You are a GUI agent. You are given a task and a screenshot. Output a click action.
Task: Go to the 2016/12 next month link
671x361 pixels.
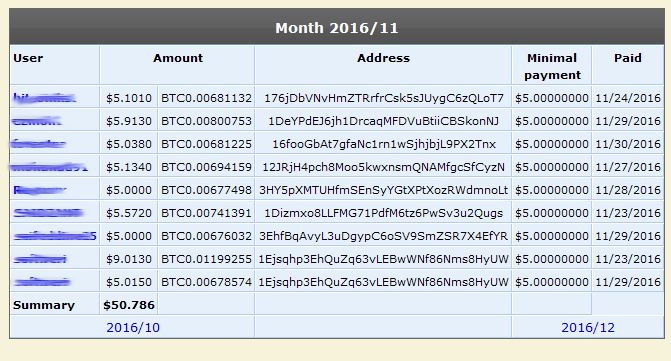point(588,328)
